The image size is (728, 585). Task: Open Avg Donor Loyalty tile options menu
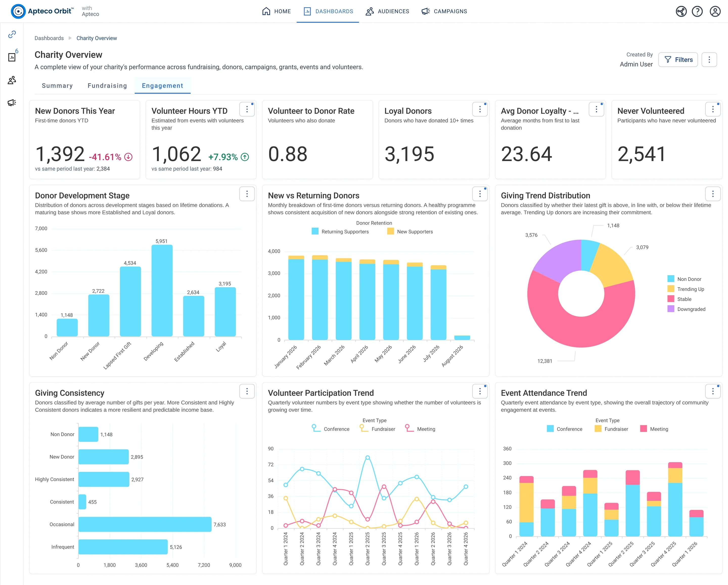tap(596, 109)
